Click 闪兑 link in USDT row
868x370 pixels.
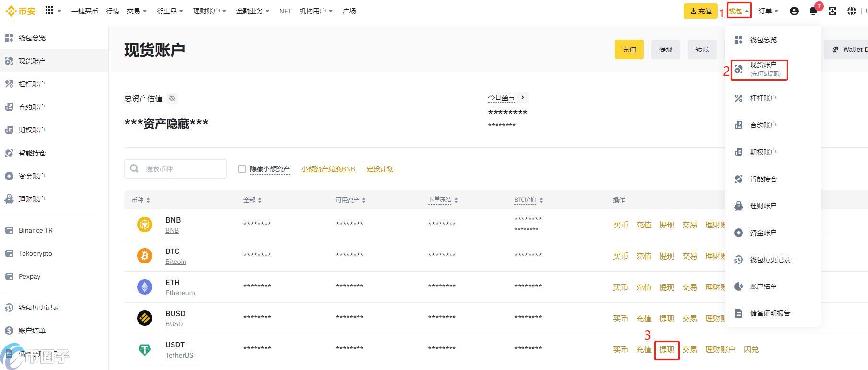[x=751, y=350]
